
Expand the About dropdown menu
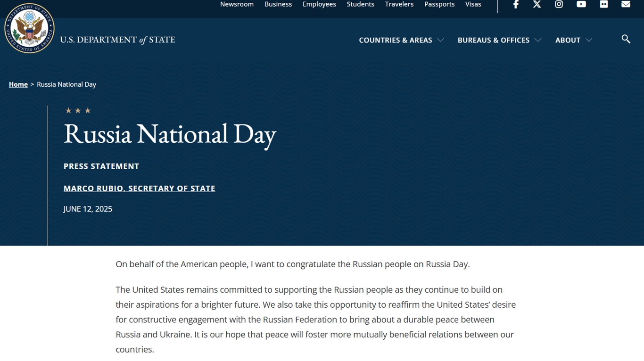[x=573, y=40]
